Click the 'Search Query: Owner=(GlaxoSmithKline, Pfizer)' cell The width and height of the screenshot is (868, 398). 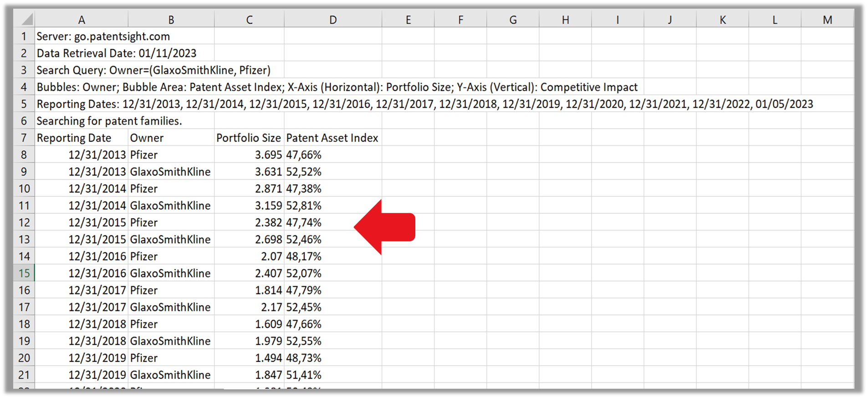point(153,70)
